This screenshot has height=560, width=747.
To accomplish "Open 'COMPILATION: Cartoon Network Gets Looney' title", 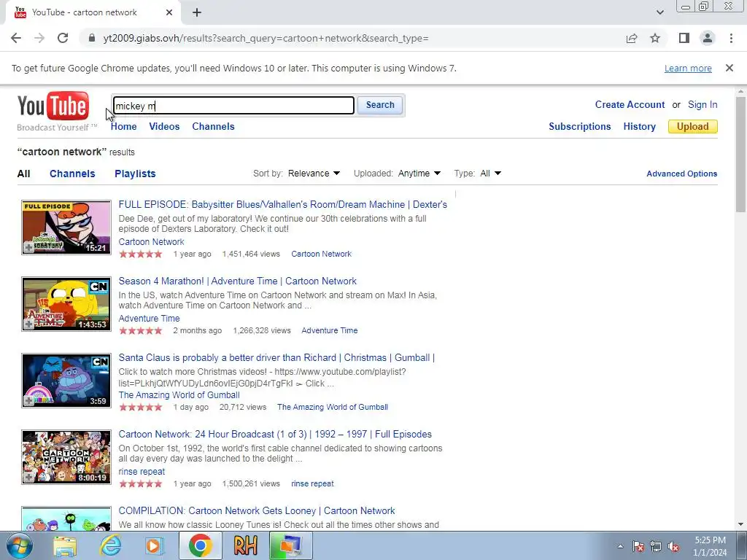I will click(257, 510).
